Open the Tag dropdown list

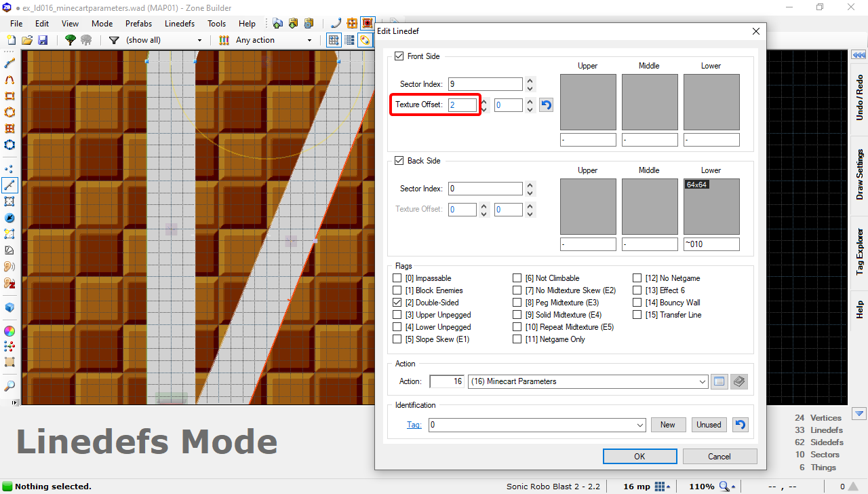pos(639,425)
